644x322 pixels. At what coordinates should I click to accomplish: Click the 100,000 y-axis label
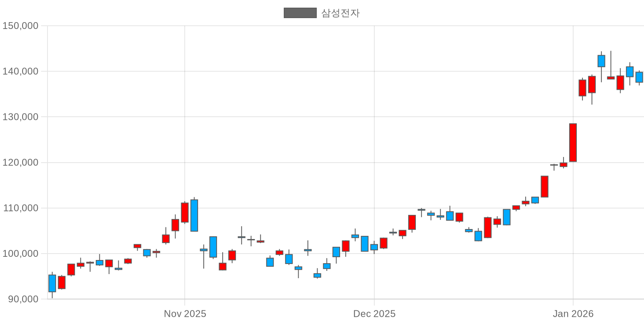[21, 254]
